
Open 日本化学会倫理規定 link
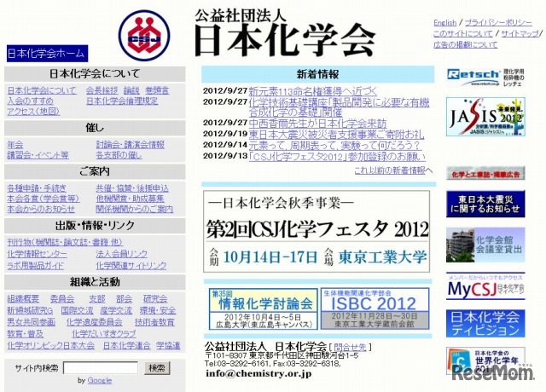point(122,101)
